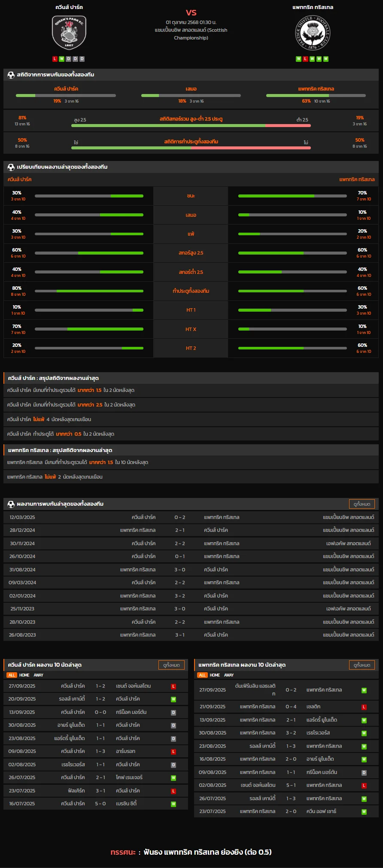Open ดูทั้งหมด for head-to-head results
This screenshot has height=868, width=383.
[362, 504]
